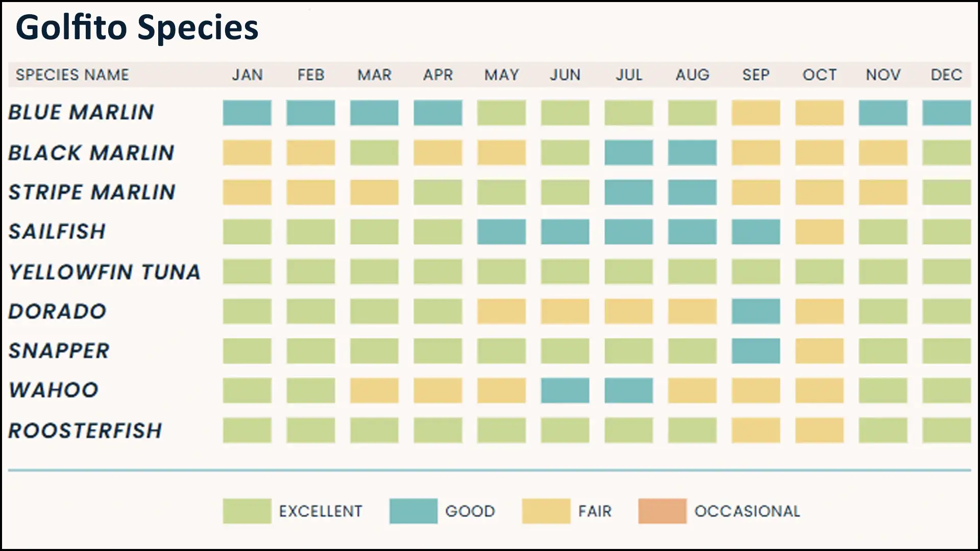Click the Occasional legend color swatch
This screenshot has width=980, height=551.
[662, 511]
